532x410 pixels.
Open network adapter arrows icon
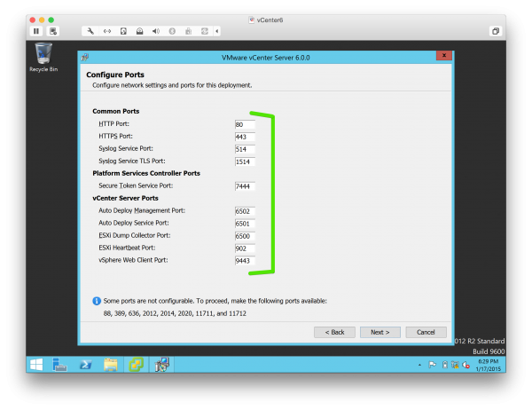[107, 31]
